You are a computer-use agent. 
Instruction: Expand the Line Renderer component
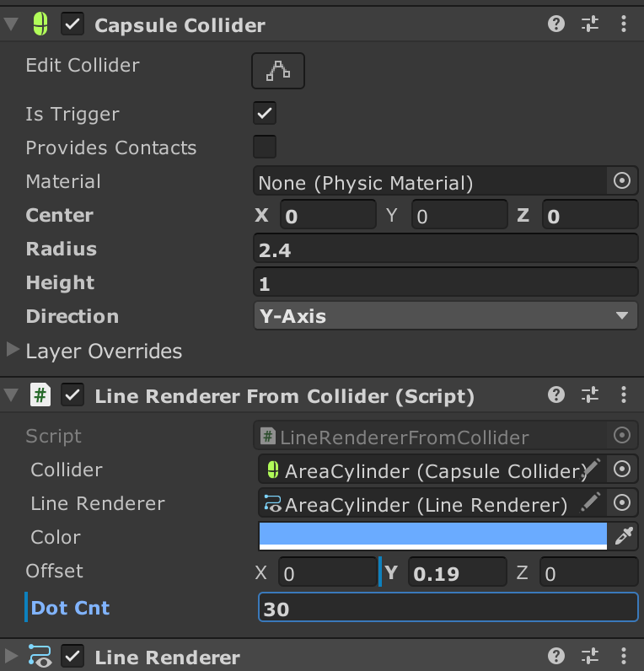pos(11,656)
